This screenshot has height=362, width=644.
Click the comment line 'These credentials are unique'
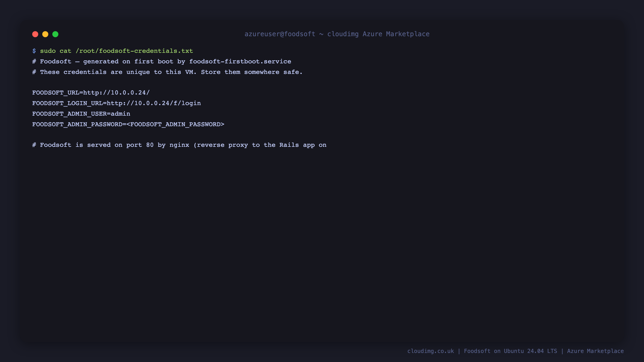[x=167, y=72]
